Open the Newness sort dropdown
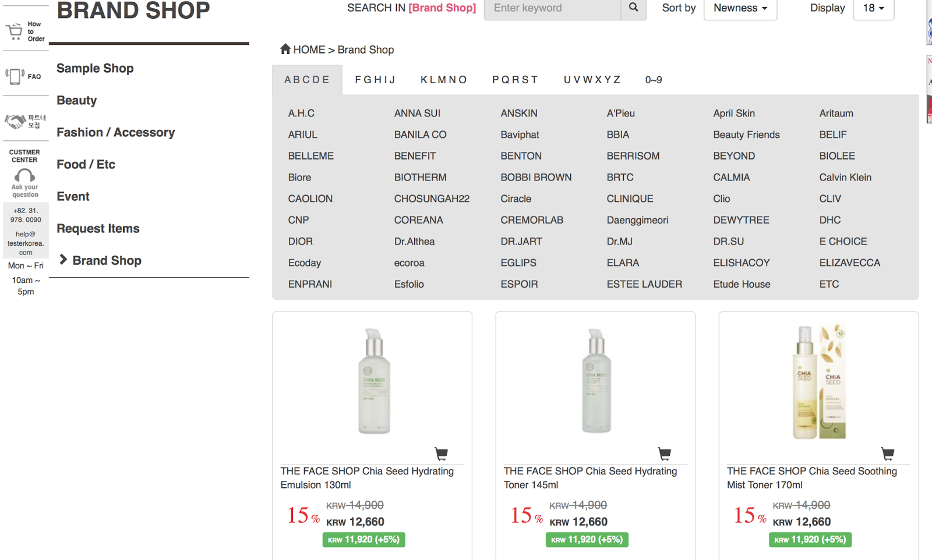Image resolution: width=932 pixels, height=560 pixels. [x=740, y=8]
